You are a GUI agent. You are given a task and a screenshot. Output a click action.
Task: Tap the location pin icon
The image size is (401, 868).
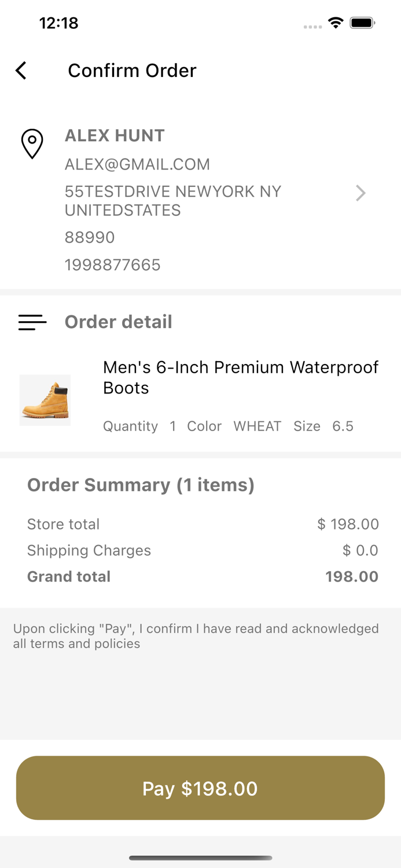point(32,144)
